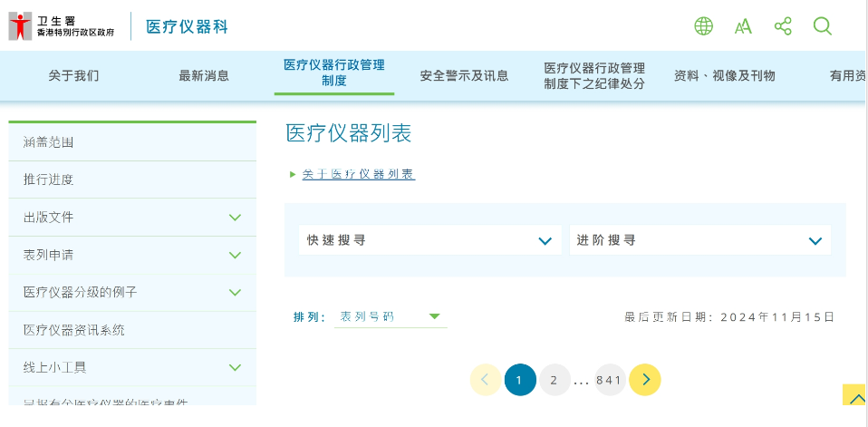Screen dimensions: 868x427
Task: Open the search magnifier icon
Action: 823,26
